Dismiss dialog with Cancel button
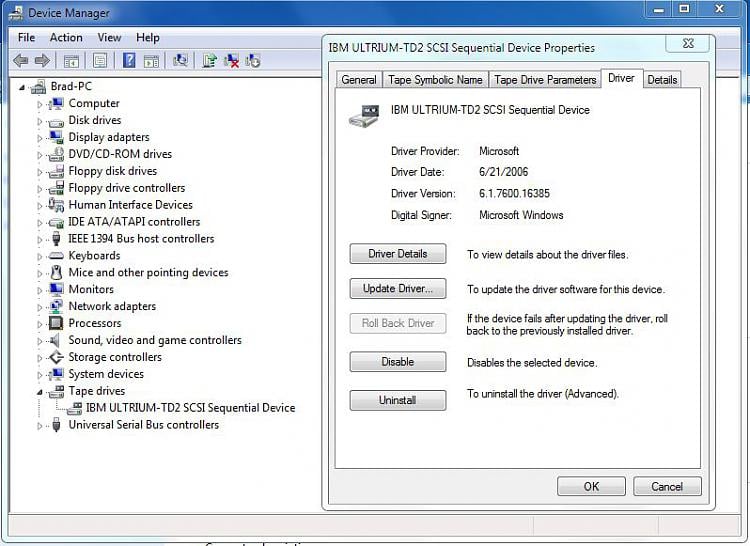750x546 pixels. [x=667, y=486]
